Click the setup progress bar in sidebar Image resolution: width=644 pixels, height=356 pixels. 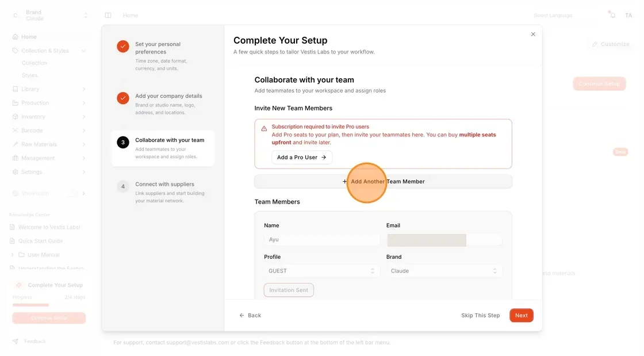click(49, 305)
